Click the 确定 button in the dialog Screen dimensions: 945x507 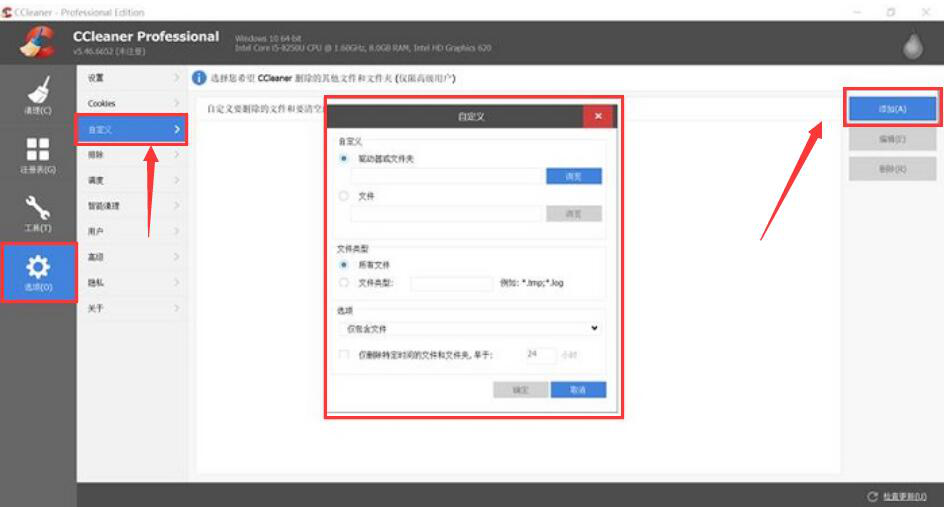point(521,390)
